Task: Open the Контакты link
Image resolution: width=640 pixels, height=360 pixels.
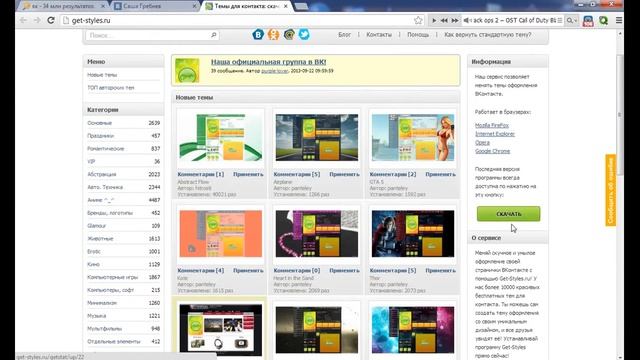Action: click(379, 35)
